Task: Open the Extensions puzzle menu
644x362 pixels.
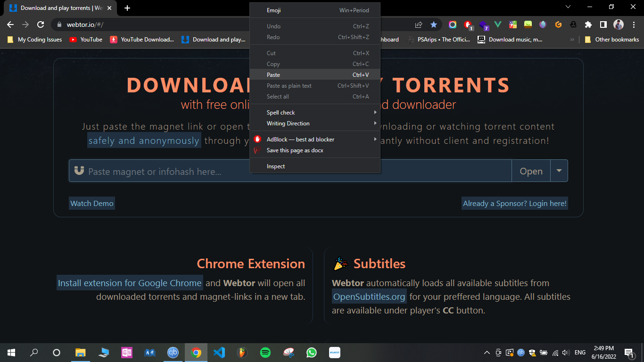Action: pyautogui.click(x=588, y=25)
